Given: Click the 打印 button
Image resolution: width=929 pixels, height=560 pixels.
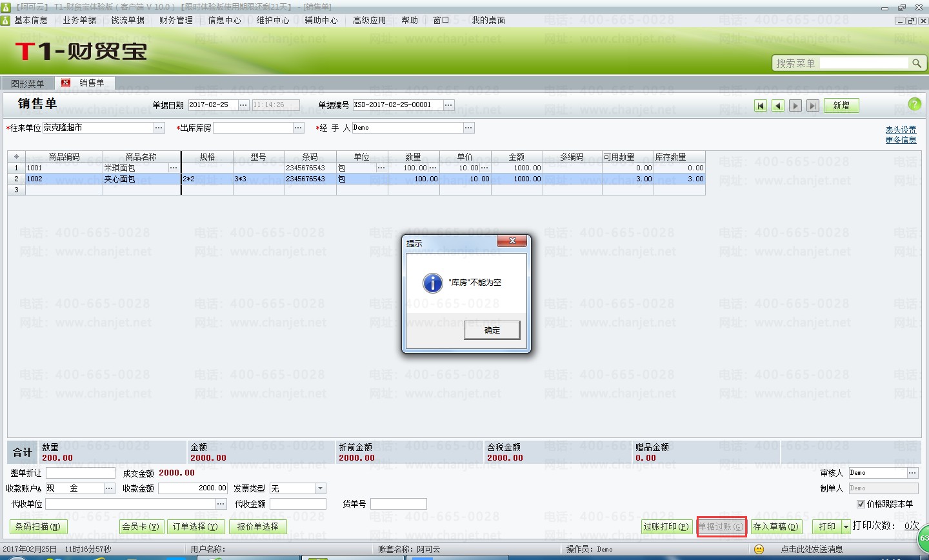Looking at the screenshot, I should click(x=827, y=527).
